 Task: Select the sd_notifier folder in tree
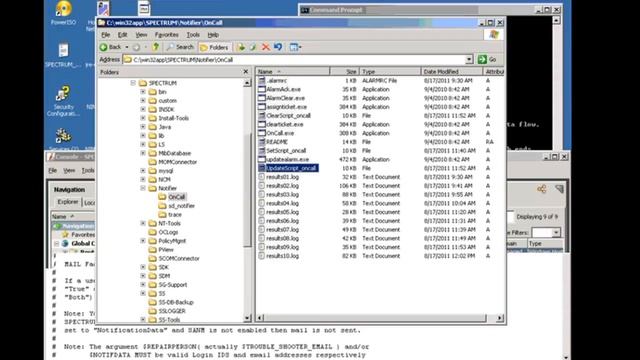(181, 206)
